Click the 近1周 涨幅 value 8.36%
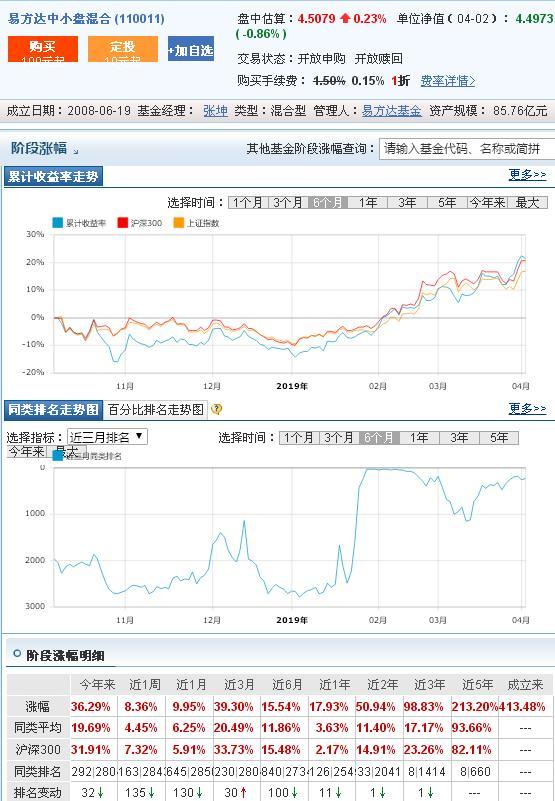This screenshot has width=555, height=801. pyautogui.click(x=141, y=707)
